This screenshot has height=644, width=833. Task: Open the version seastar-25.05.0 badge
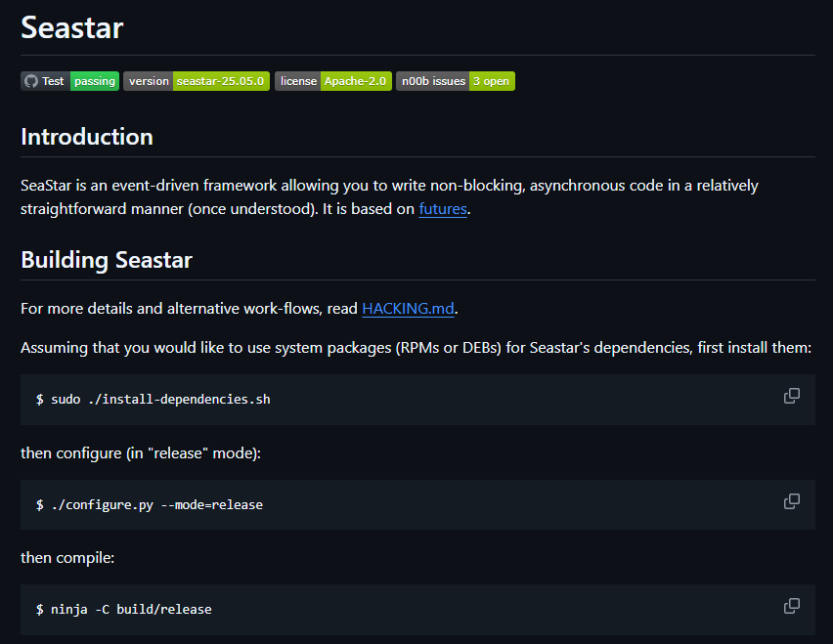pyautogui.click(x=197, y=81)
